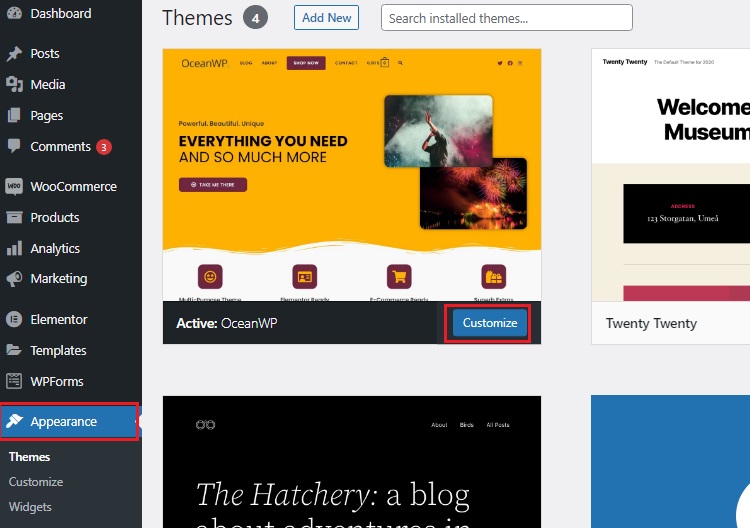This screenshot has width=750, height=528.
Task: Click the Appearance paintbrush icon
Action: (x=14, y=421)
